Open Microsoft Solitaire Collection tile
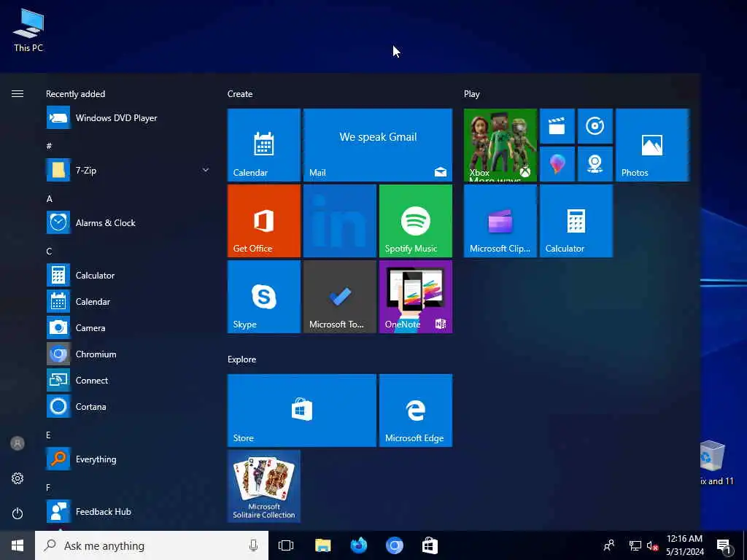Viewport: 747px width, 560px height. coord(264,486)
